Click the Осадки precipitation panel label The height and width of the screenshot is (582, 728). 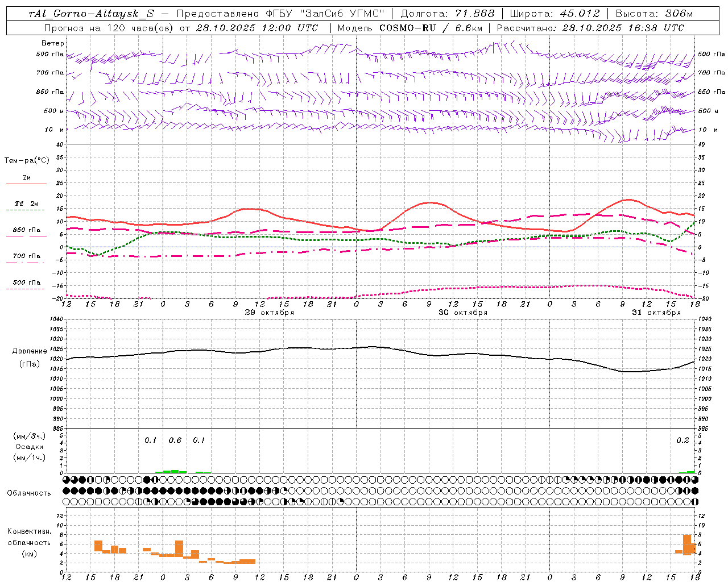click(30, 447)
